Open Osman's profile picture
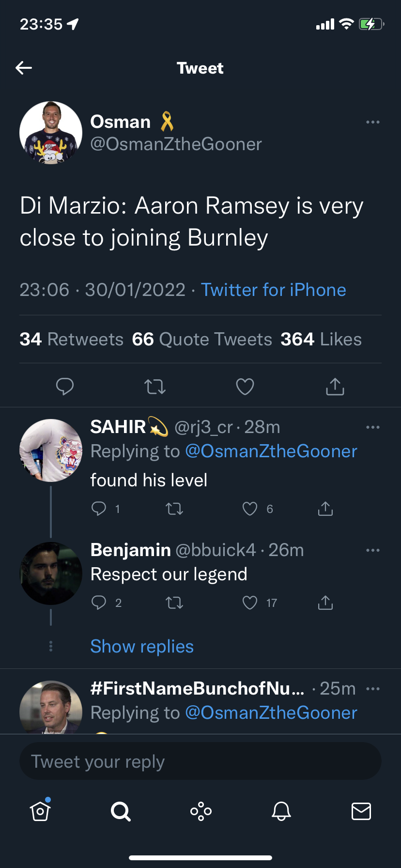 pos(51,133)
